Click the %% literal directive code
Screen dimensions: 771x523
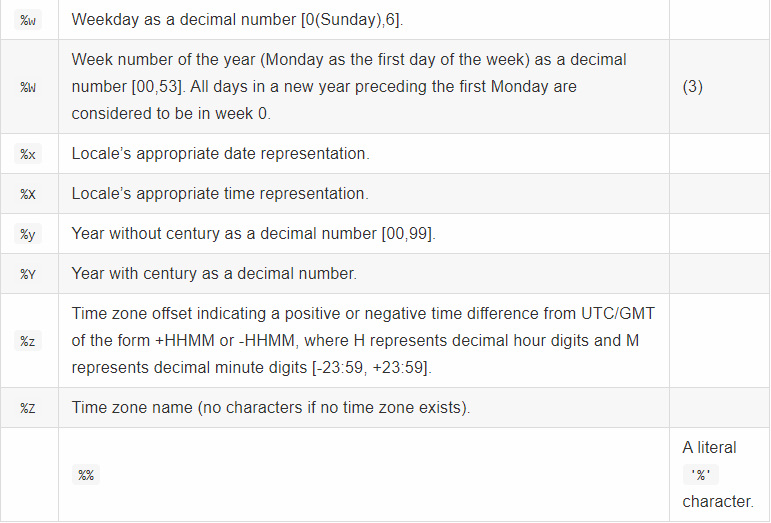[86, 475]
